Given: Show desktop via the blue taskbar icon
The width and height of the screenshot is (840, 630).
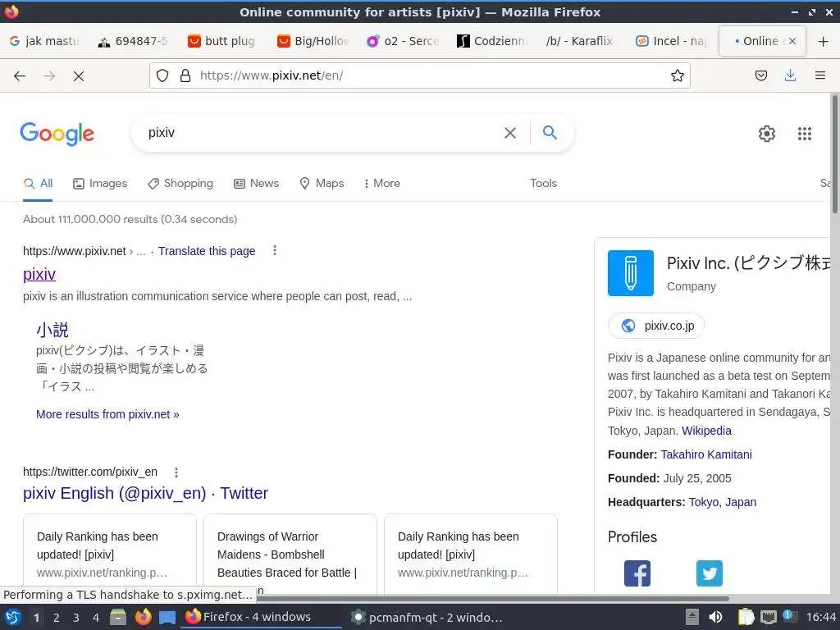Looking at the screenshot, I should click(167, 618).
